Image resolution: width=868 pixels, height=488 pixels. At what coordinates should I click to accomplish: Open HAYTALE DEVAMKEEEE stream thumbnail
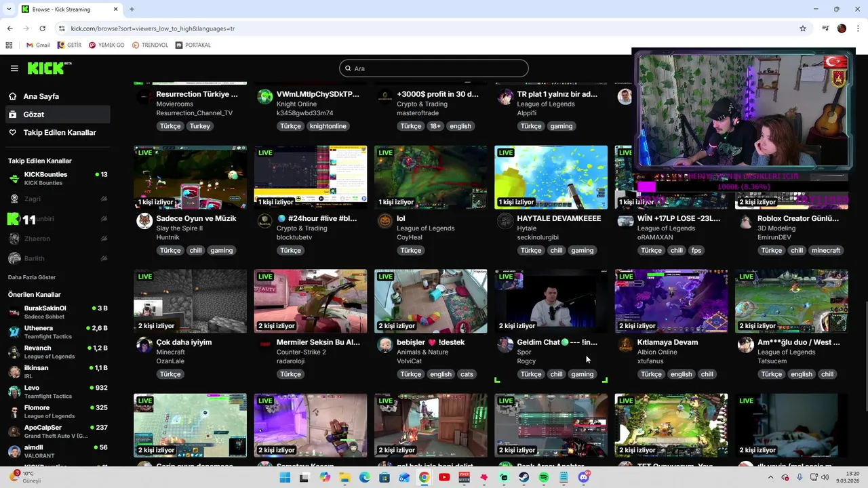pos(551,177)
